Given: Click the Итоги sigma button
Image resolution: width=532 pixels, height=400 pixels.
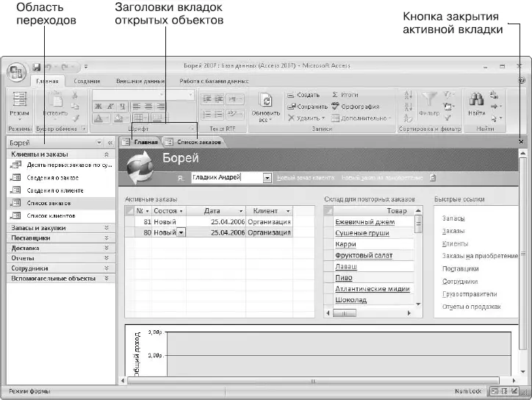Looking at the screenshot, I should [345, 95].
